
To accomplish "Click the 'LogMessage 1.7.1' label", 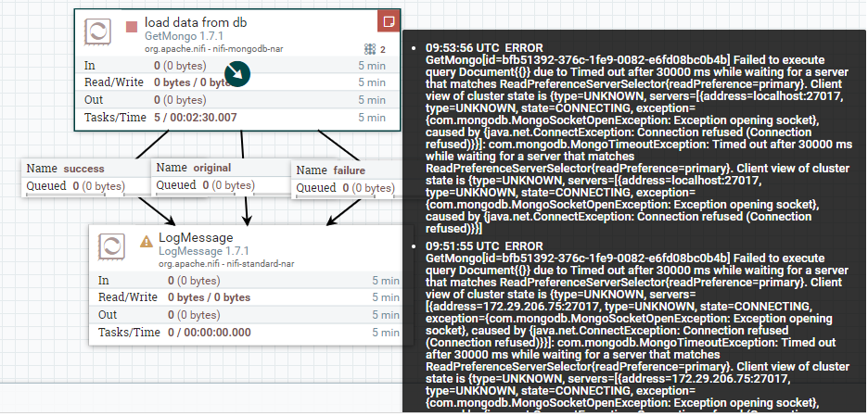I will (204, 251).
